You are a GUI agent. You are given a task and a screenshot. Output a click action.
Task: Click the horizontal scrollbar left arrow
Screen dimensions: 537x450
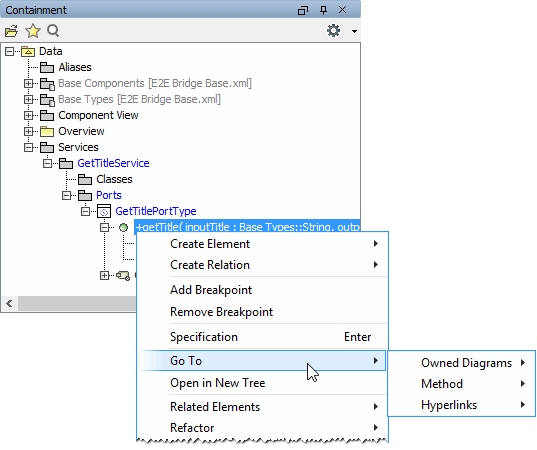coord(9,303)
